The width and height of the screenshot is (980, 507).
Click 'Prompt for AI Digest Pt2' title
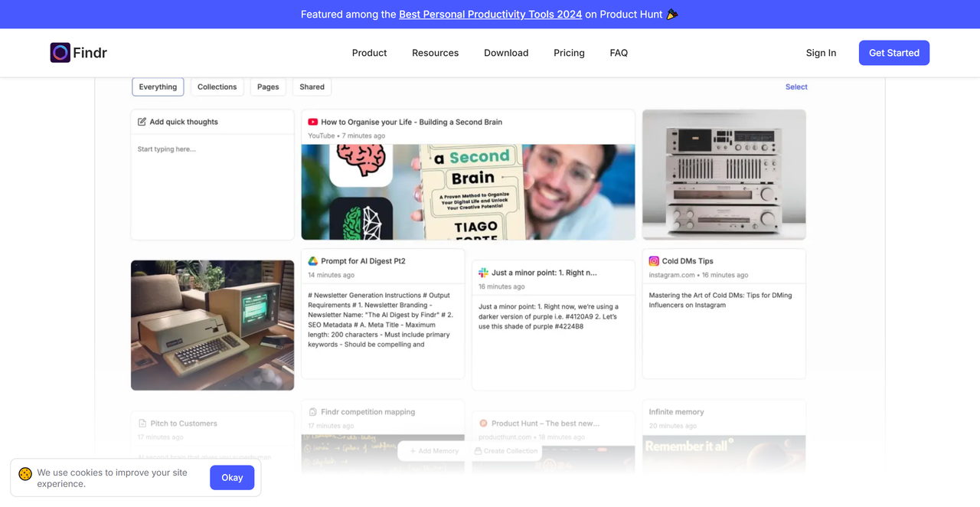click(x=363, y=261)
